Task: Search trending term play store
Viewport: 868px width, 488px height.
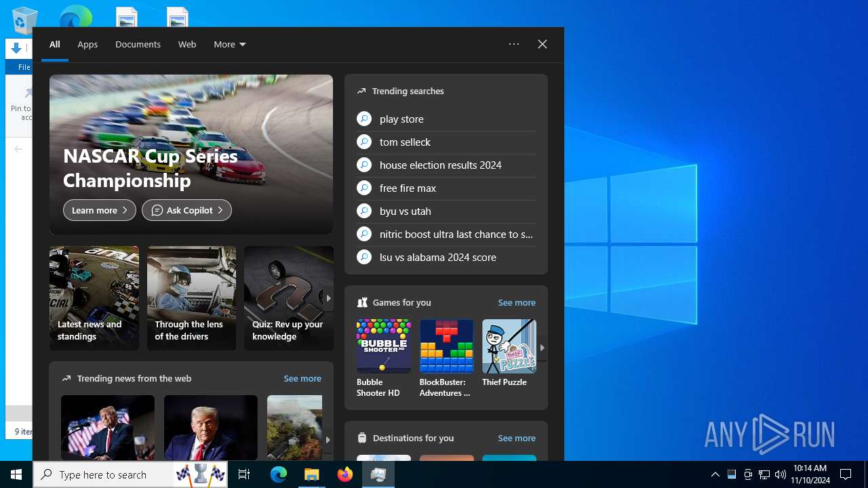Action: (446, 119)
